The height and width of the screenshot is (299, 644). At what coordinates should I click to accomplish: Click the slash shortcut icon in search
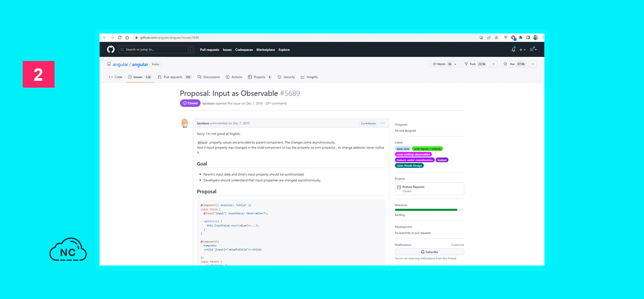pos(191,49)
